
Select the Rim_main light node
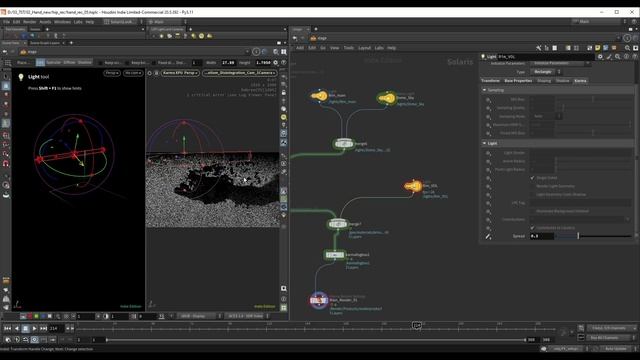319,96
